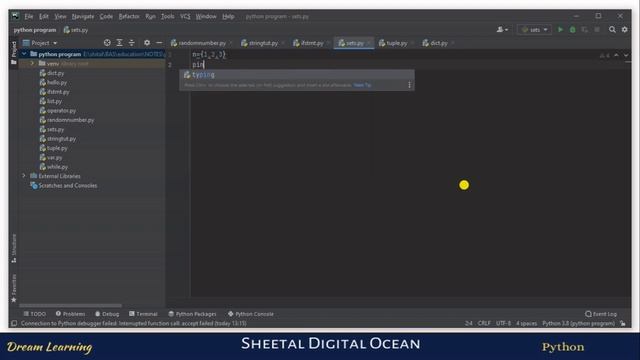This screenshot has height=360, width=640.
Task: Click CRLF line separator in status bar
Action: click(x=484, y=323)
